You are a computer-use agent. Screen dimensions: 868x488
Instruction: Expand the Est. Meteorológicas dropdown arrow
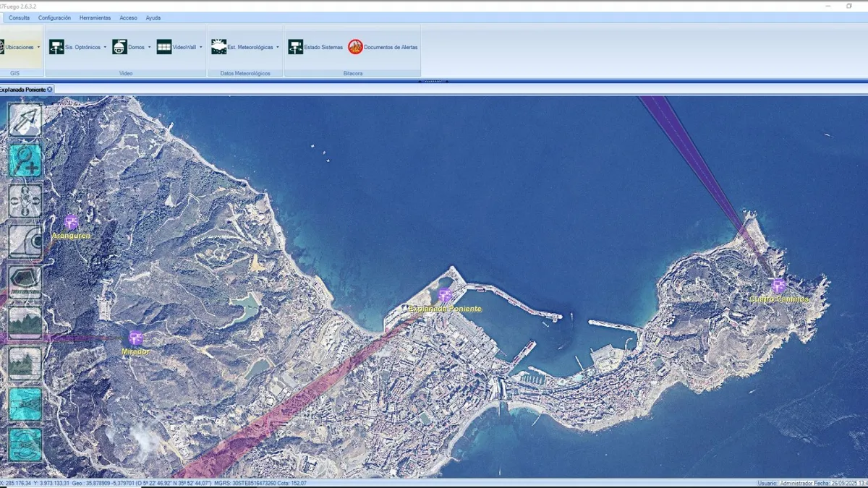(x=278, y=47)
